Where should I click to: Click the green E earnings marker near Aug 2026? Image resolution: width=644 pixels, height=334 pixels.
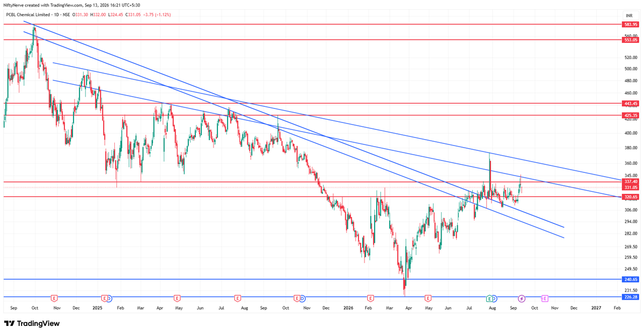tap(489, 298)
